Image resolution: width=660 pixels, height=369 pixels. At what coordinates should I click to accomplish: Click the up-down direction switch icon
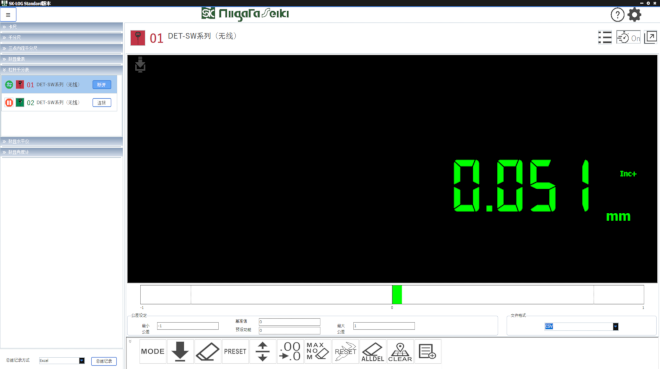click(263, 351)
